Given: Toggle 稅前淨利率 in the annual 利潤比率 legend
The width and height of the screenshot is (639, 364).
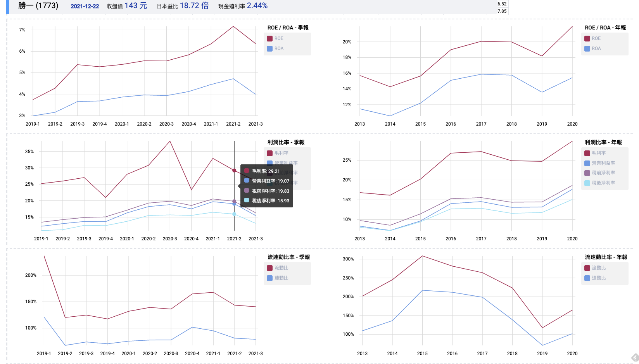Looking at the screenshot, I should click(599, 173).
